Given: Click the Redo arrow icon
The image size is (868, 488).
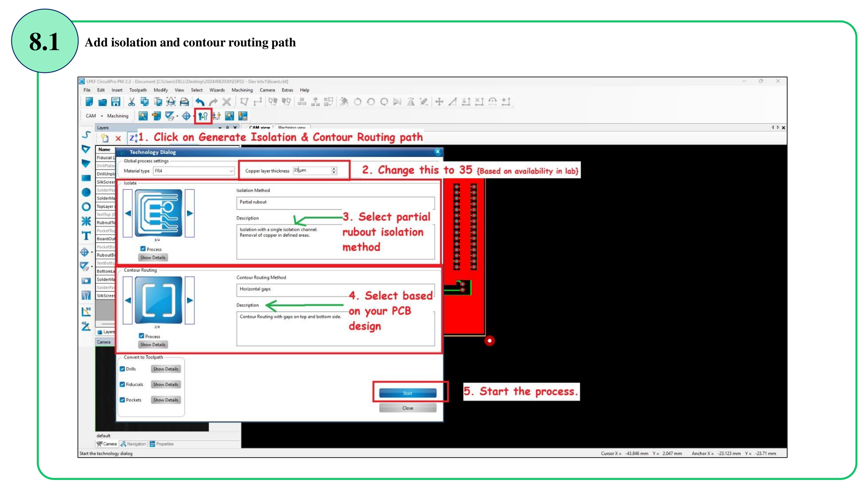Looking at the screenshot, I should pos(213,102).
